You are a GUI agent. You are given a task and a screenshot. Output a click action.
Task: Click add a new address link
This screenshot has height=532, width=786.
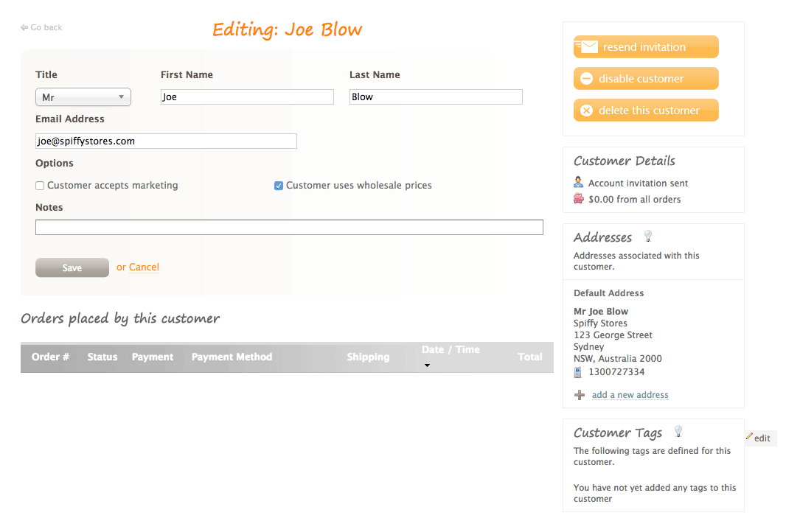pyautogui.click(x=630, y=395)
